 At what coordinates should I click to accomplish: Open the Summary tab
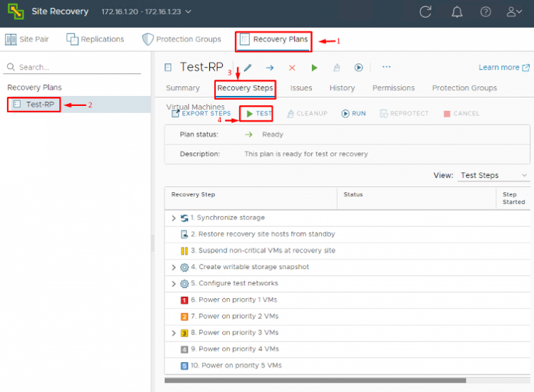[183, 88]
